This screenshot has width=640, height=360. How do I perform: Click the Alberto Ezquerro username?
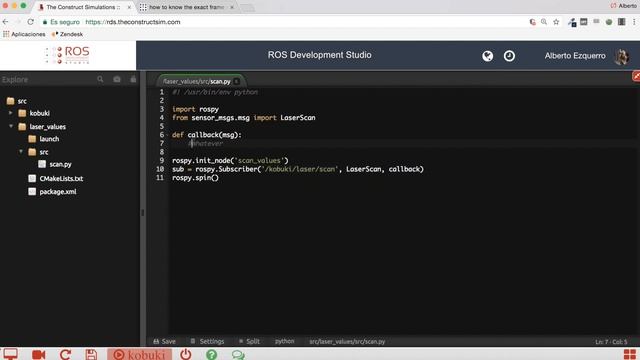click(575, 56)
